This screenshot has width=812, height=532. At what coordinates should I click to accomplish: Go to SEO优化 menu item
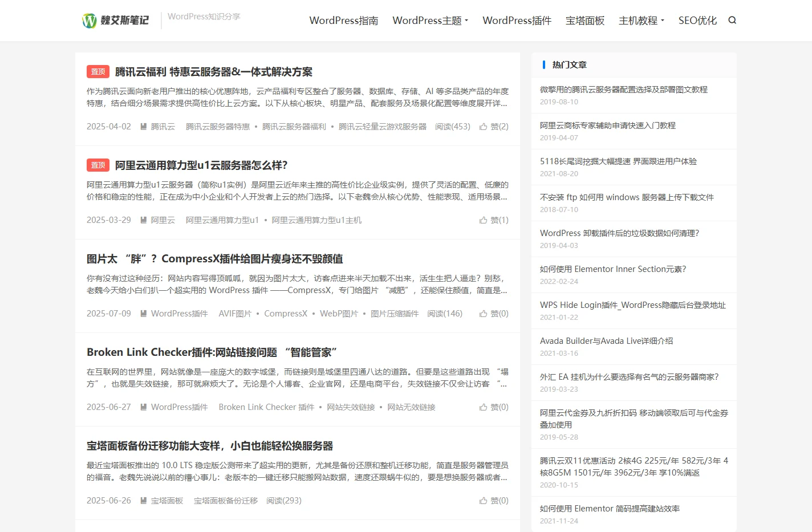coord(697,21)
